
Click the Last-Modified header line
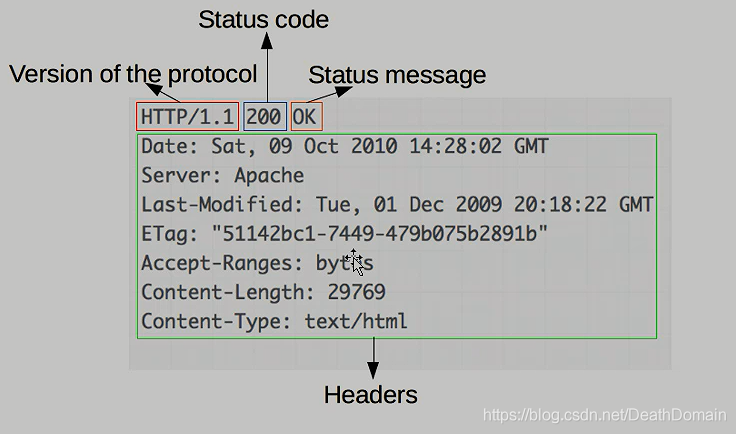tap(397, 205)
